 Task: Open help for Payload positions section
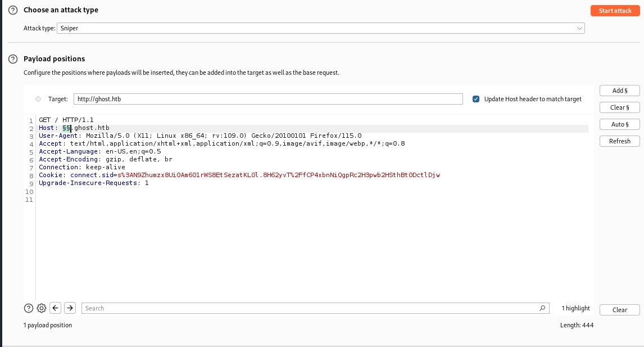(x=13, y=59)
